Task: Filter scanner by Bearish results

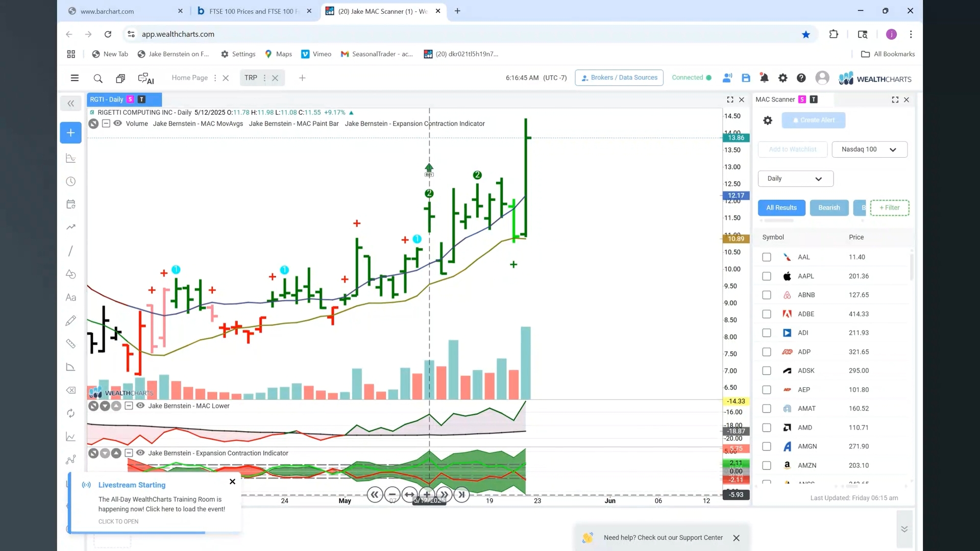Action: pos(829,208)
